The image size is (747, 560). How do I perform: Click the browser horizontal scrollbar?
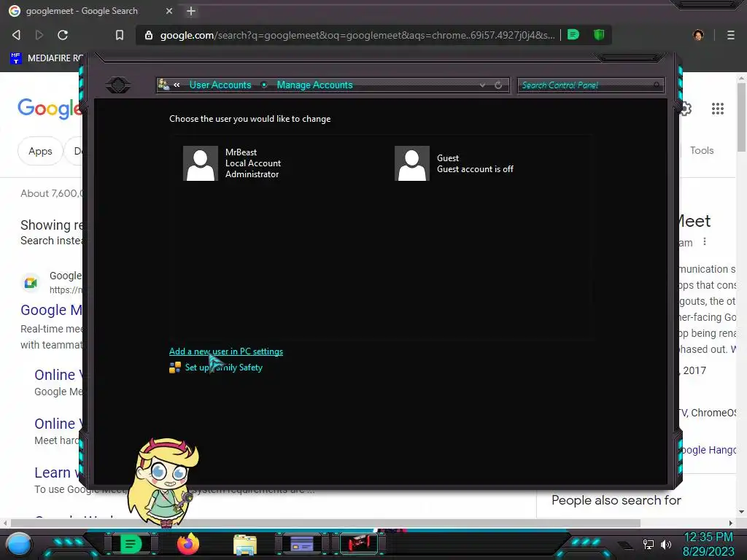pos(325,523)
